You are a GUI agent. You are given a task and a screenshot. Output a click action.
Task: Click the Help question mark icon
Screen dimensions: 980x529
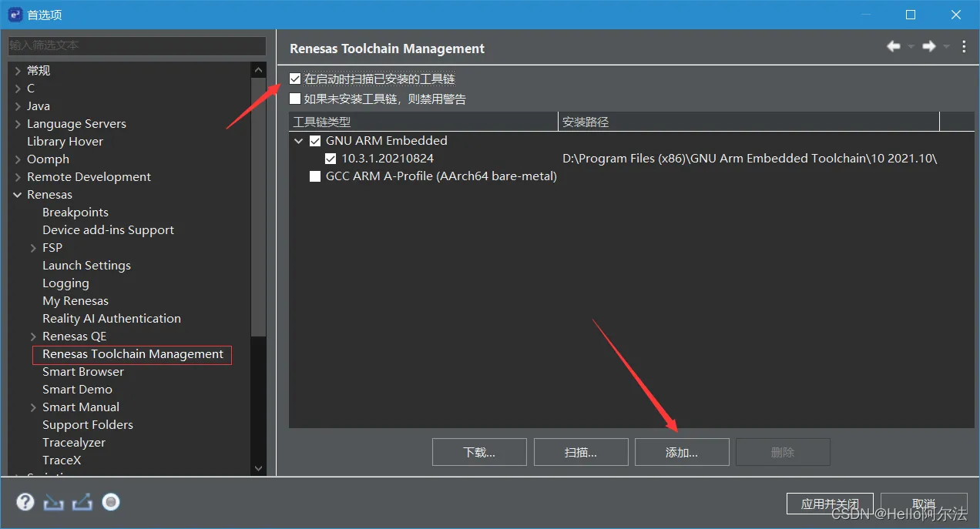pos(25,502)
